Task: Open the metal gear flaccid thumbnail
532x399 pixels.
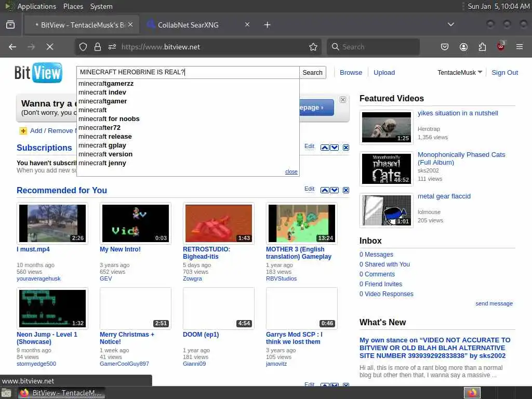Action: click(387, 210)
